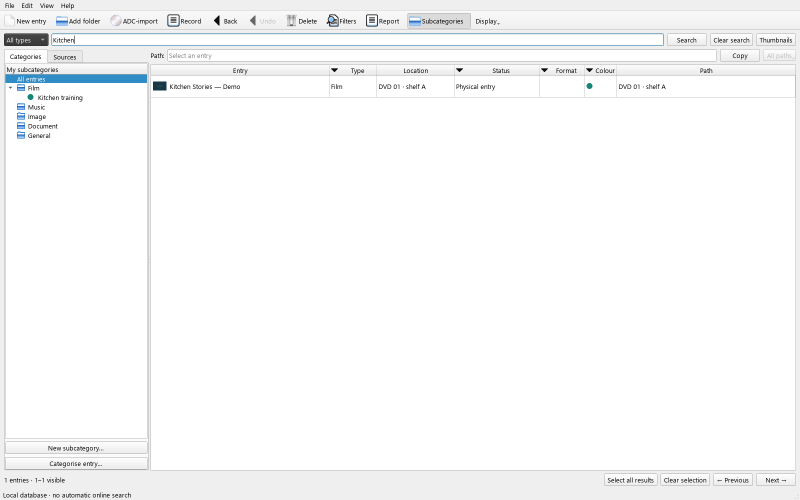Click the Undo toolbar arrow
Image resolution: width=800 pixels, height=500 pixels.
(x=253, y=21)
